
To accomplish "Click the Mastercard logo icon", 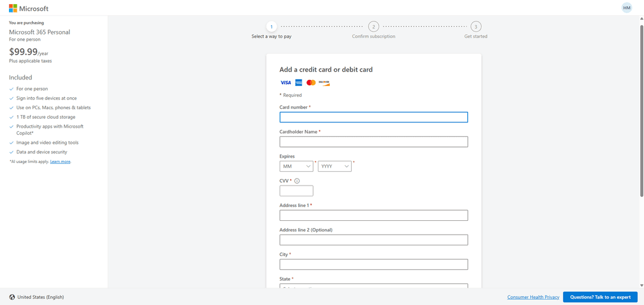I will click(311, 82).
